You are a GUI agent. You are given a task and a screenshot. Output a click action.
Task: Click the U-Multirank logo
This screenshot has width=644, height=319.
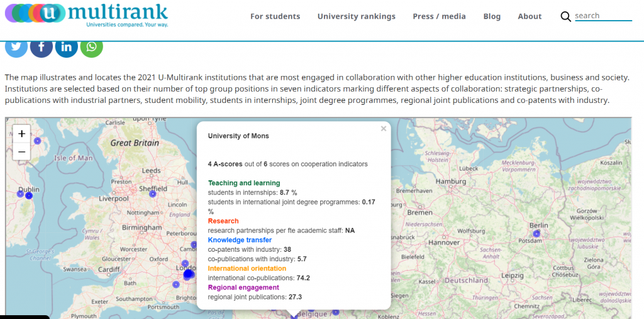87,14
